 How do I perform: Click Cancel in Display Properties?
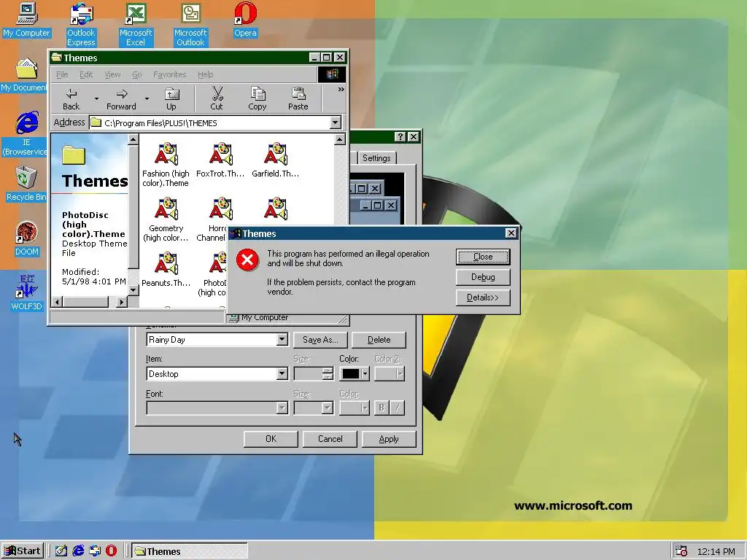tap(330, 439)
